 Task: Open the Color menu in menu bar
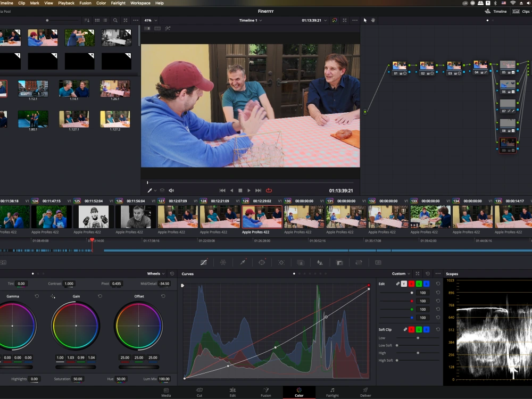pyautogui.click(x=101, y=3)
